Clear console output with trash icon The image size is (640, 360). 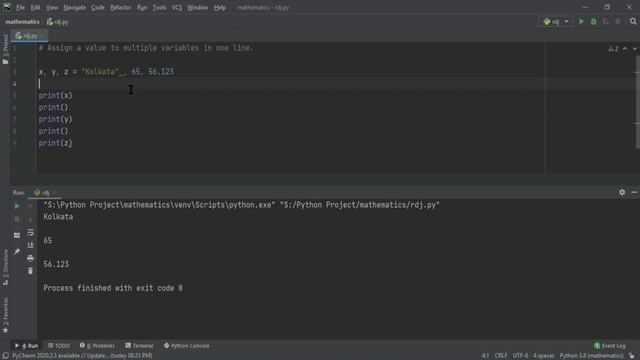tap(30, 271)
